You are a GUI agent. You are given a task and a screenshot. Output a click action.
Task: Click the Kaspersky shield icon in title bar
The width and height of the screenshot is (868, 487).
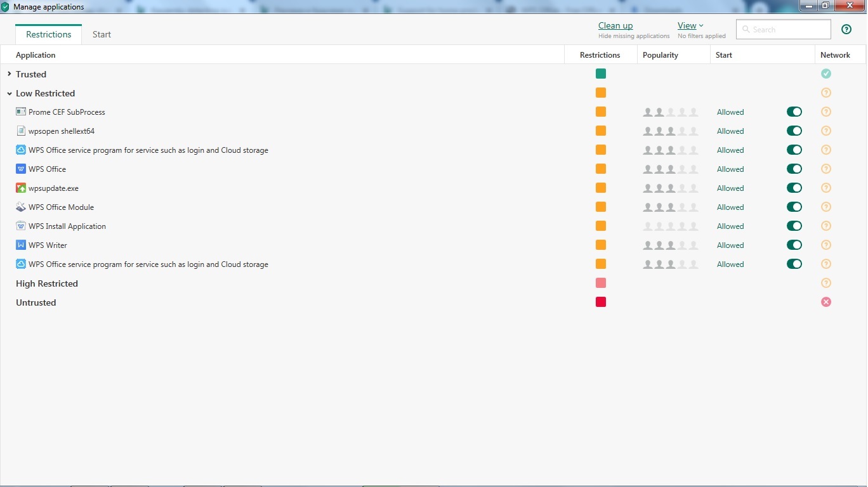coord(5,7)
